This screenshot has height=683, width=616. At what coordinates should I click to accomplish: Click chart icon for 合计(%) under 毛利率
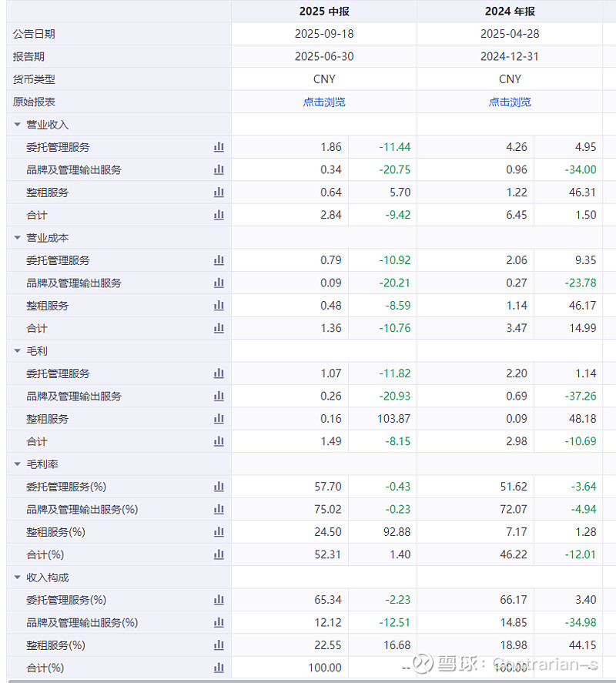(x=219, y=554)
